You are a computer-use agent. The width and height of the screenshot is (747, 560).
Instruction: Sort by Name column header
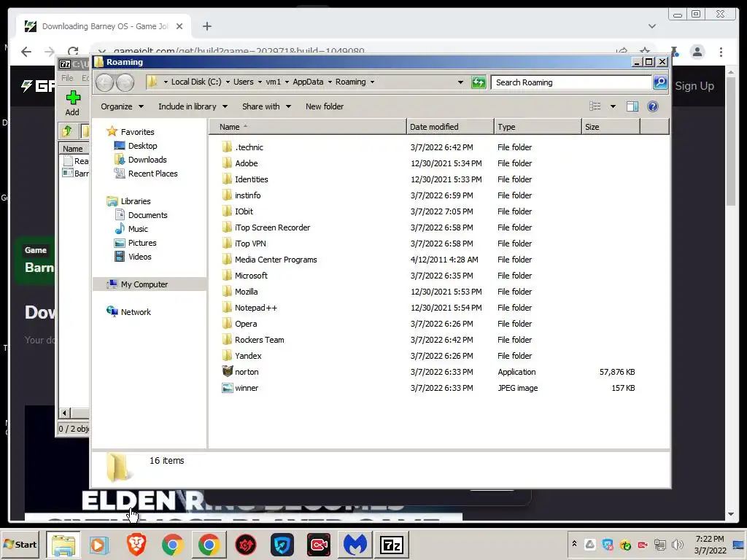click(x=308, y=127)
